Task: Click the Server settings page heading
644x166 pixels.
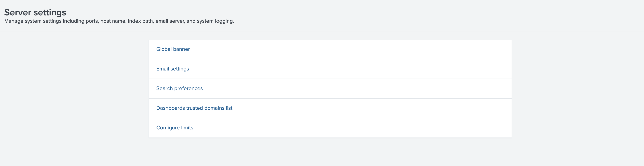Action: (x=35, y=13)
